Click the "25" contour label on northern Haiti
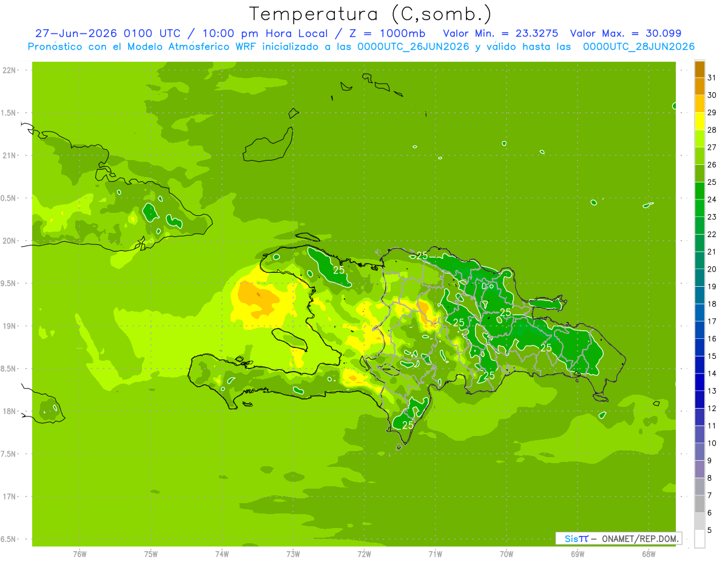Screen dimensions: 728x562 [x=339, y=270]
